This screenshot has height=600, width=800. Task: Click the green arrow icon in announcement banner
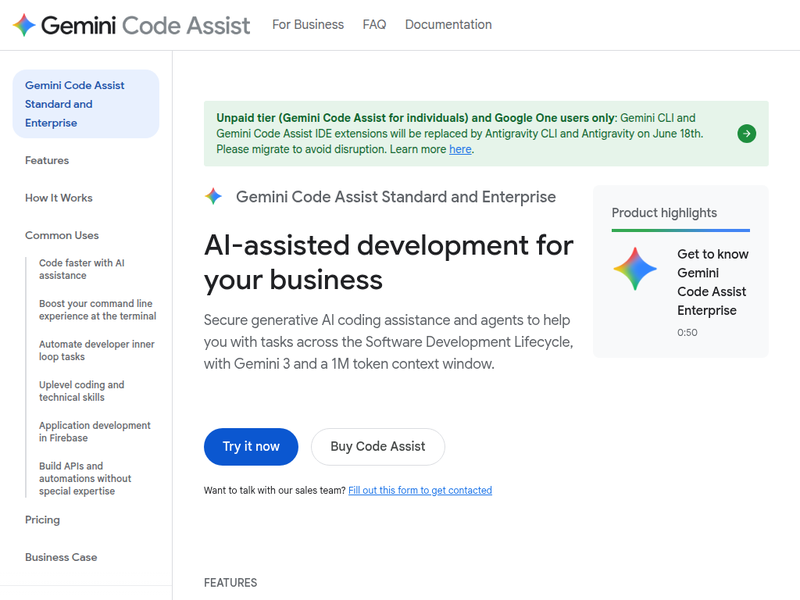[746, 134]
